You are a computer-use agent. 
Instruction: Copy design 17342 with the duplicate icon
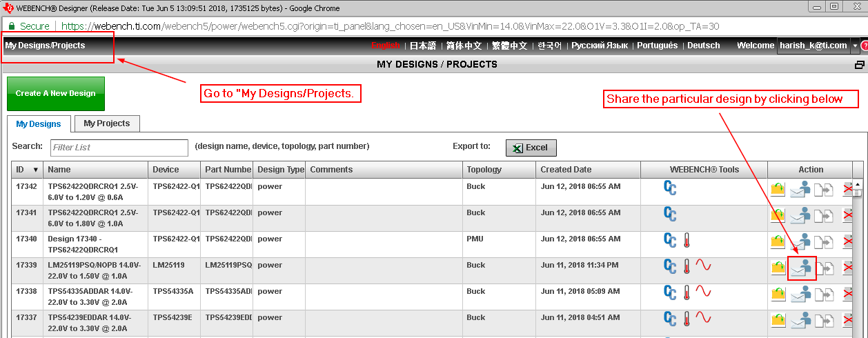(x=824, y=189)
